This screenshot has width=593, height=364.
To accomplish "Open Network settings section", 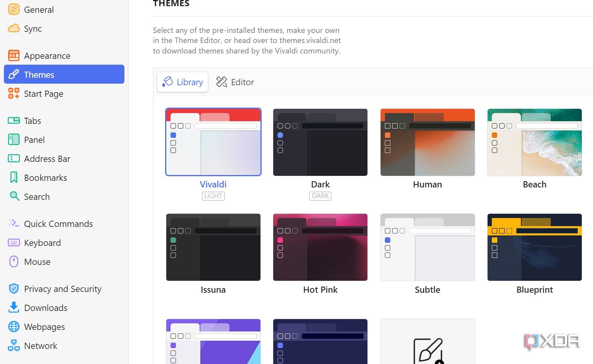I will (64, 346).
